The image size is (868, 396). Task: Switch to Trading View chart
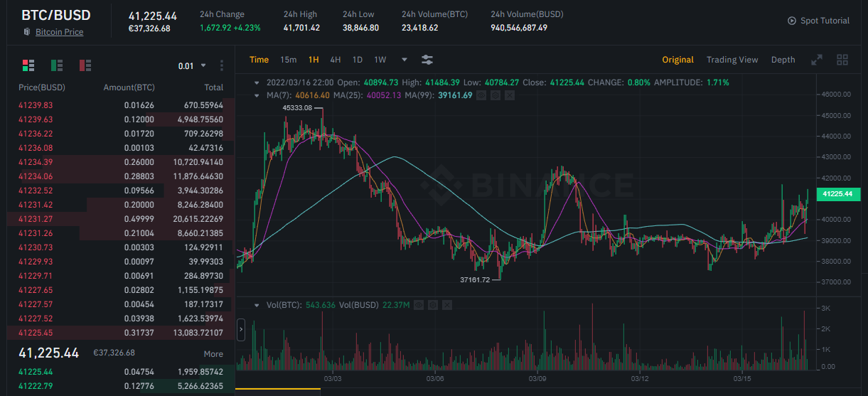point(732,60)
